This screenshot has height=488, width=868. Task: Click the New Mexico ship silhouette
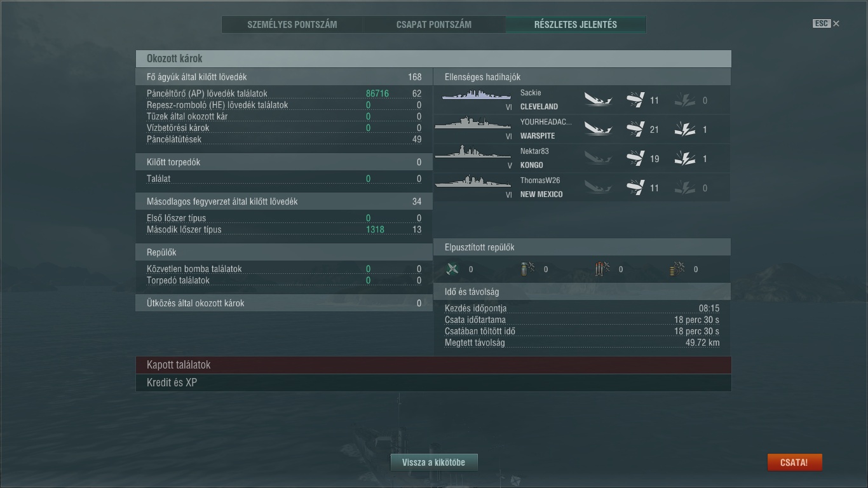(473, 183)
